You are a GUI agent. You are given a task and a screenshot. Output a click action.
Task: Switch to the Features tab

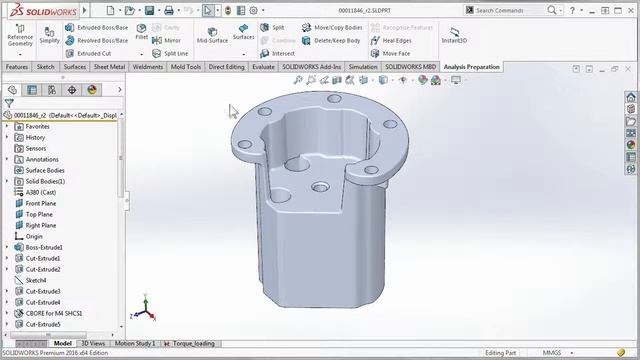[x=17, y=67]
